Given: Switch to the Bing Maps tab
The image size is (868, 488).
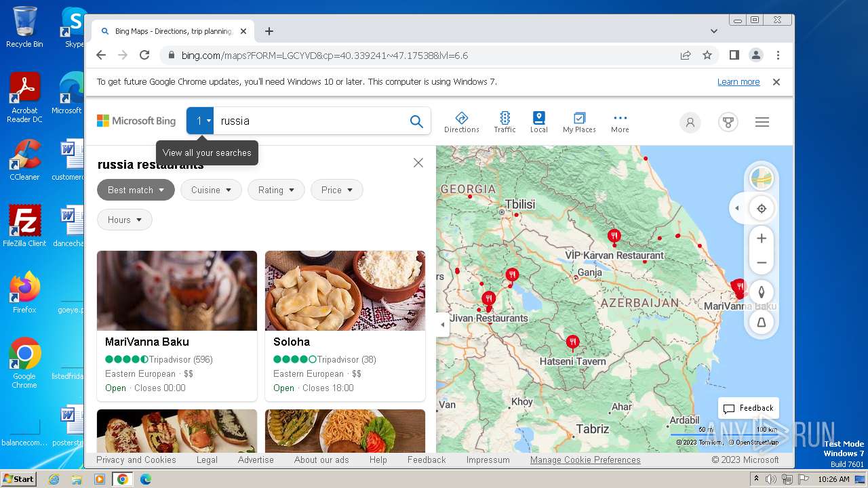Looking at the screenshot, I should (173, 31).
